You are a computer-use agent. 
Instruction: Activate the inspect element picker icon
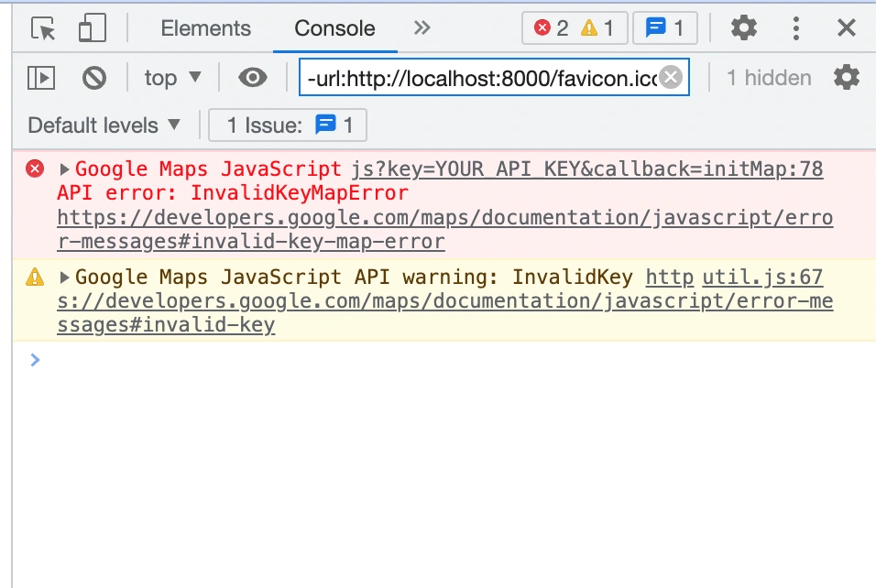pos(43,27)
